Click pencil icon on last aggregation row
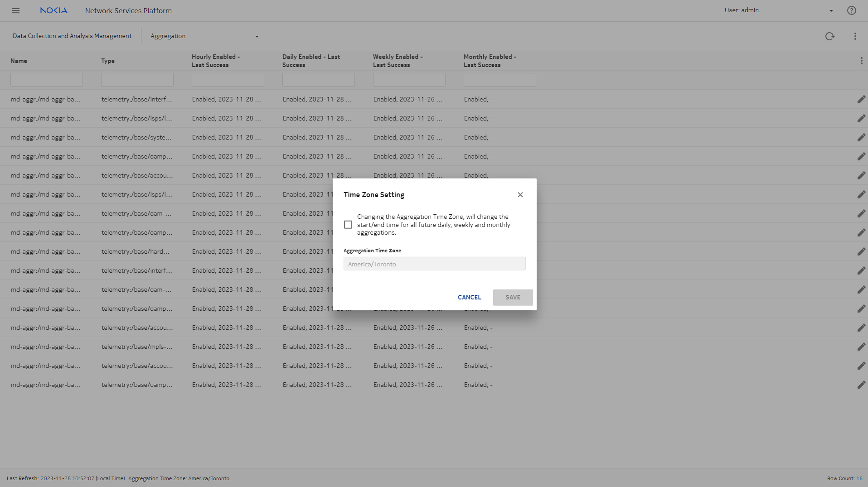Screen dimensions: 868x487 [x=861, y=385]
